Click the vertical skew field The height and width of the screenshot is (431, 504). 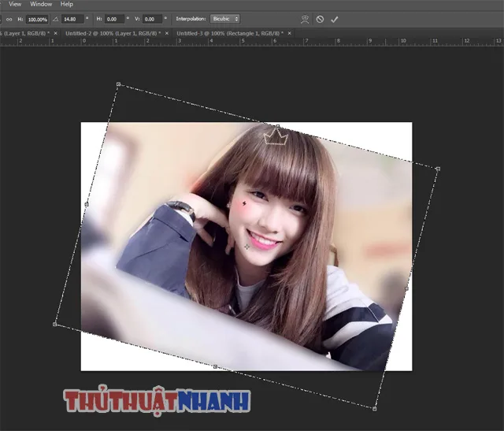(152, 19)
